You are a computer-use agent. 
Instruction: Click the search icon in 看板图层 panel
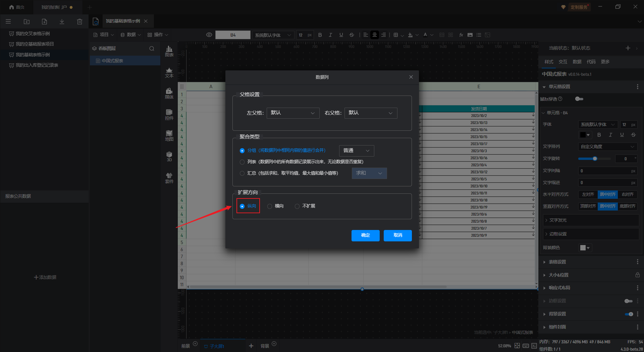pos(152,49)
